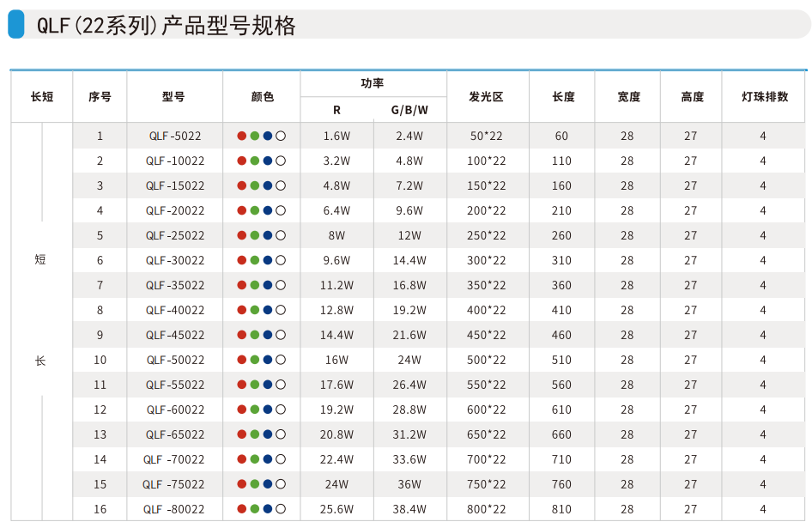This screenshot has height=528, width=812.
Task: Select the 38.4W power cell
Action: 409,509
